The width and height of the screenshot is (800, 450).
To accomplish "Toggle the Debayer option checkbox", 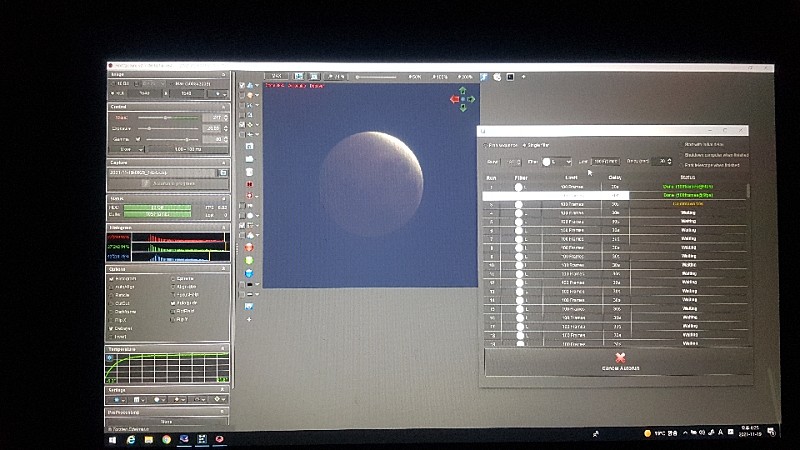I will [x=111, y=329].
